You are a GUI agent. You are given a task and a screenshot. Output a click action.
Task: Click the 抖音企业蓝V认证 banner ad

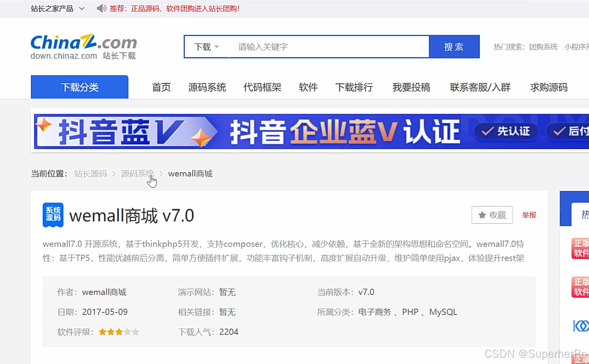[311, 131]
